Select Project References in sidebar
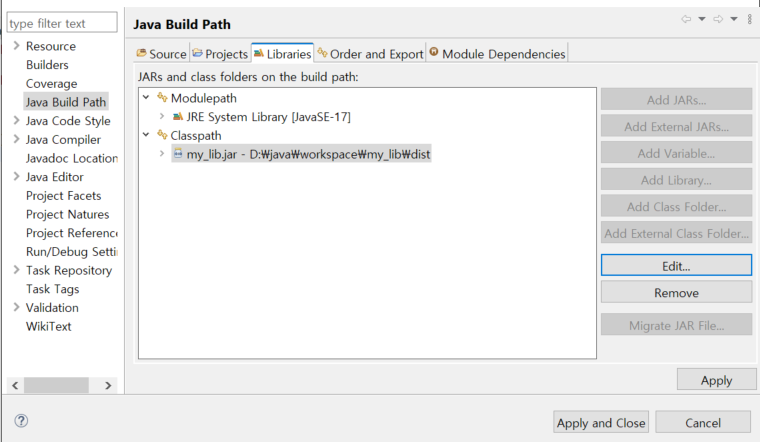The image size is (760, 442). [x=72, y=233]
